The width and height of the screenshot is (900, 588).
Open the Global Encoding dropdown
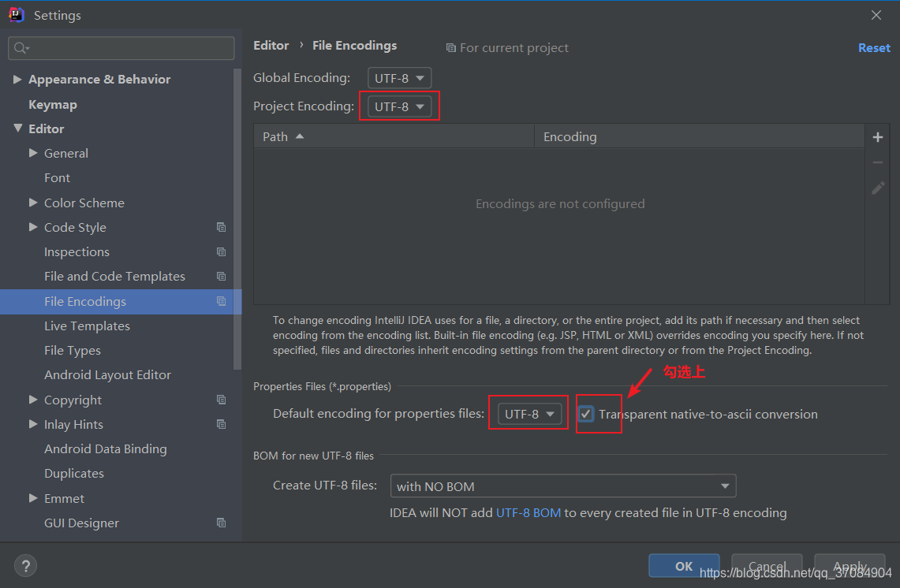[399, 78]
